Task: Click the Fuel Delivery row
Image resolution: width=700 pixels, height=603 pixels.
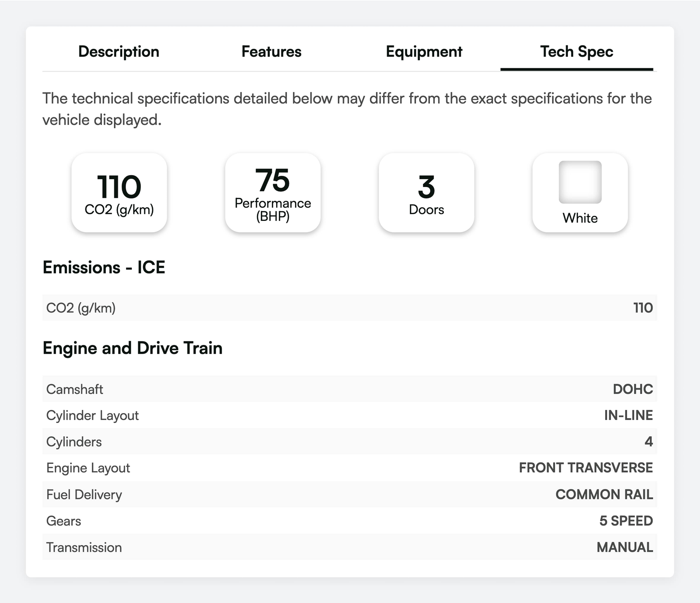Action: pos(349,494)
